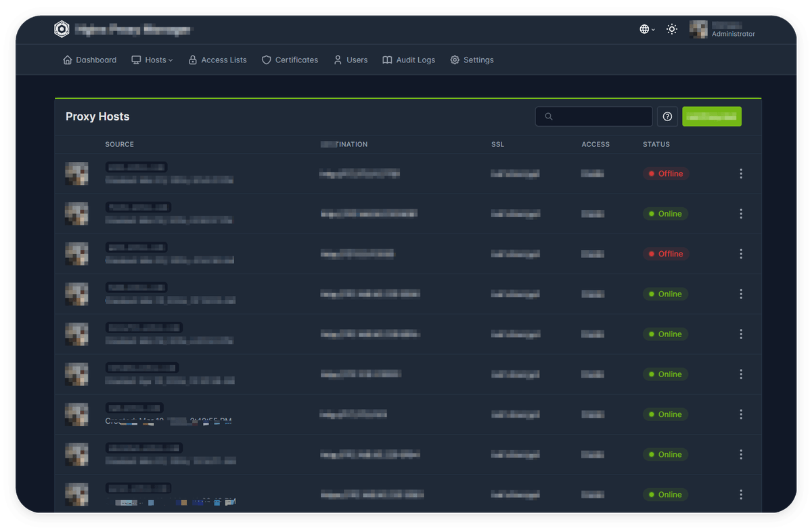Click Online status badge in eighth row
This screenshot has width=812, height=528.
point(665,454)
